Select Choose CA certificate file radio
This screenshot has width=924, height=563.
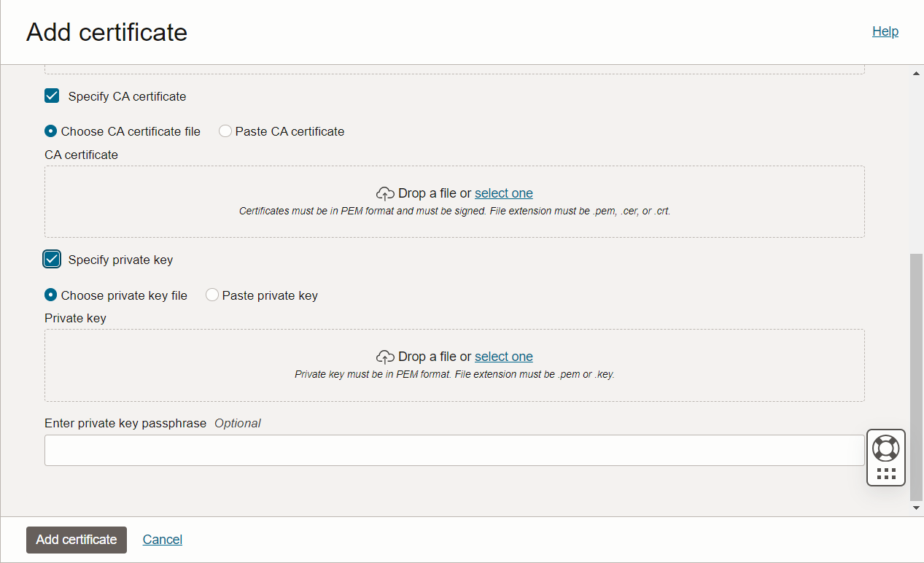[x=50, y=131]
